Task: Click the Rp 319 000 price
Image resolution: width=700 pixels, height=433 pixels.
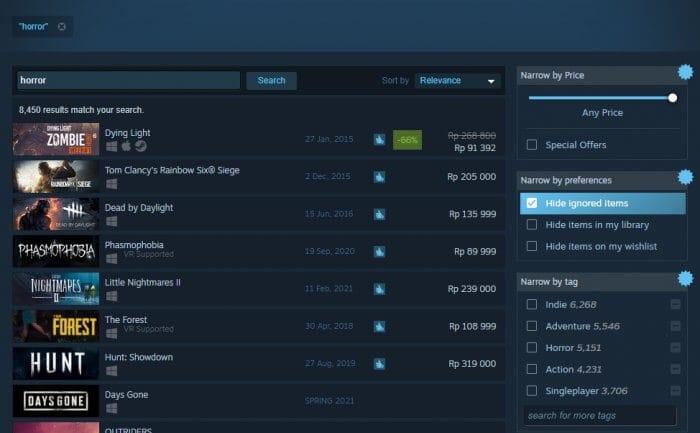Action: point(472,364)
